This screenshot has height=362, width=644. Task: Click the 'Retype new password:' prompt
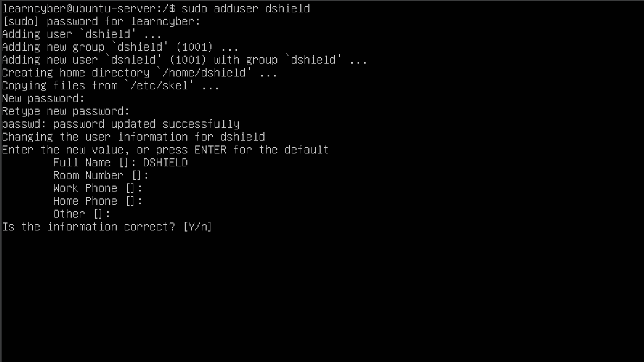(x=66, y=111)
